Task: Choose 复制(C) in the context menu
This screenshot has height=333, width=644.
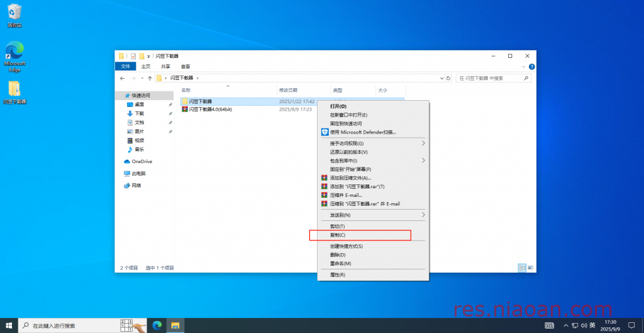Action: point(373,235)
